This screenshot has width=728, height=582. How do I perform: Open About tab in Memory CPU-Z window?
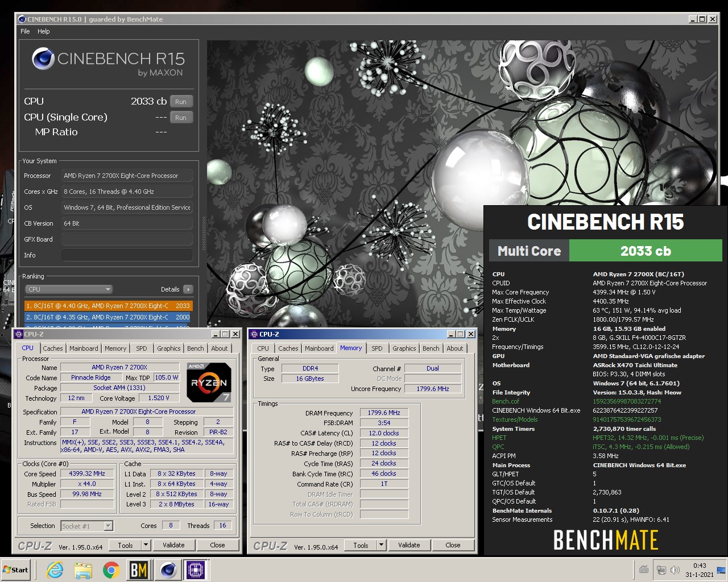pyautogui.click(x=455, y=348)
